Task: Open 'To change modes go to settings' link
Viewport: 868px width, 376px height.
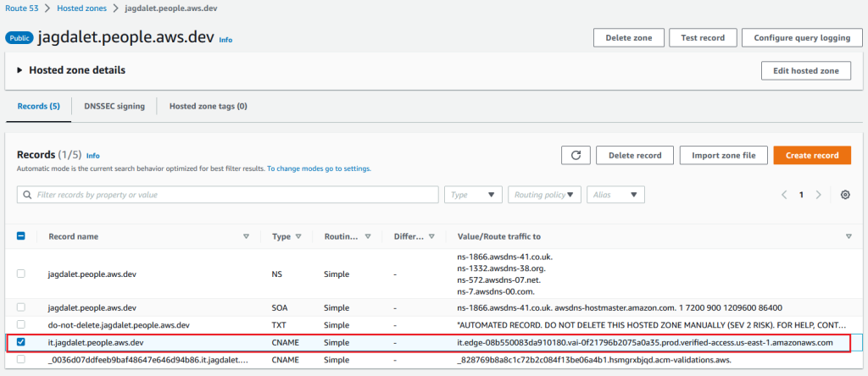Action: 319,168
